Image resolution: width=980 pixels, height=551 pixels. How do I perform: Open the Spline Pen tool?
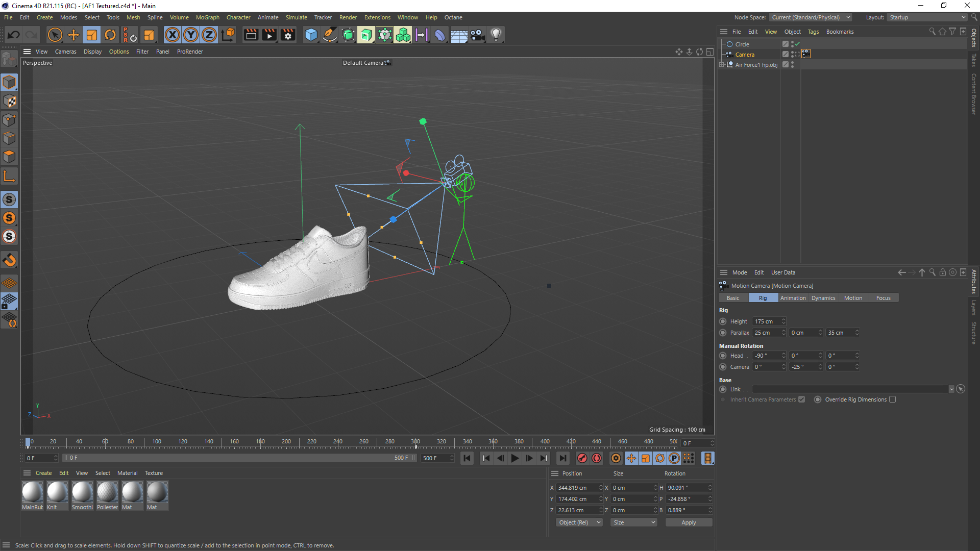[330, 35]
